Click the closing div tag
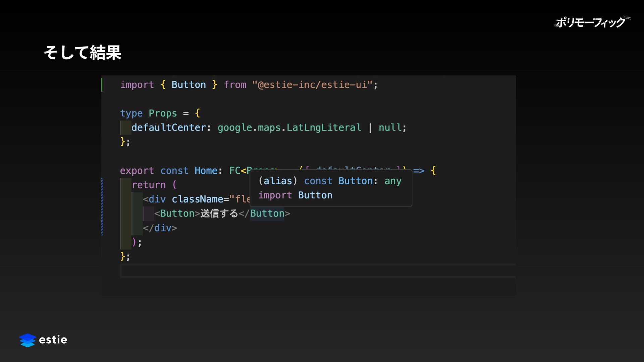The width and height of the screenshot is (644, 362). point(160,228)
